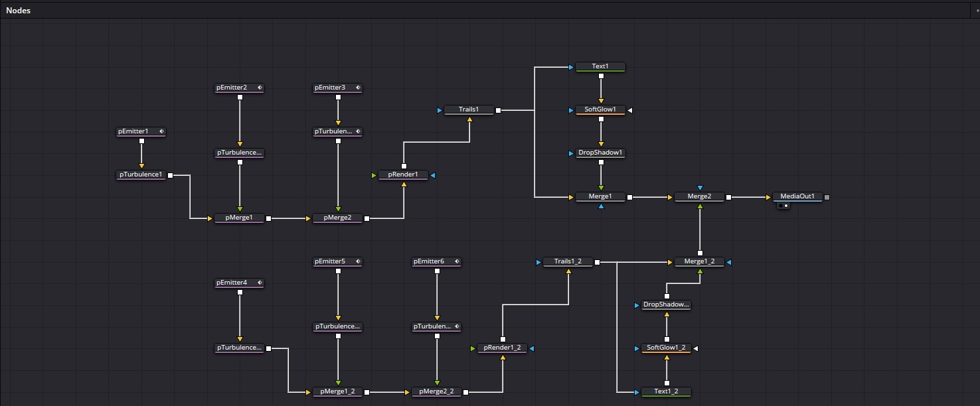980x406 pixels.
Task: Select the MediaOut1 node
Action: click(x=797, y=197)
